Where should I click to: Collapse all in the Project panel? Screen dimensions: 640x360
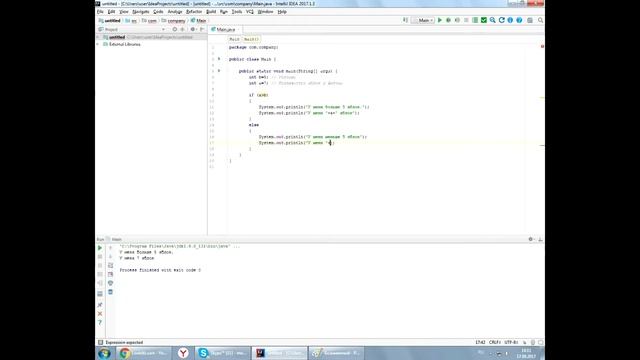point(182,29)
